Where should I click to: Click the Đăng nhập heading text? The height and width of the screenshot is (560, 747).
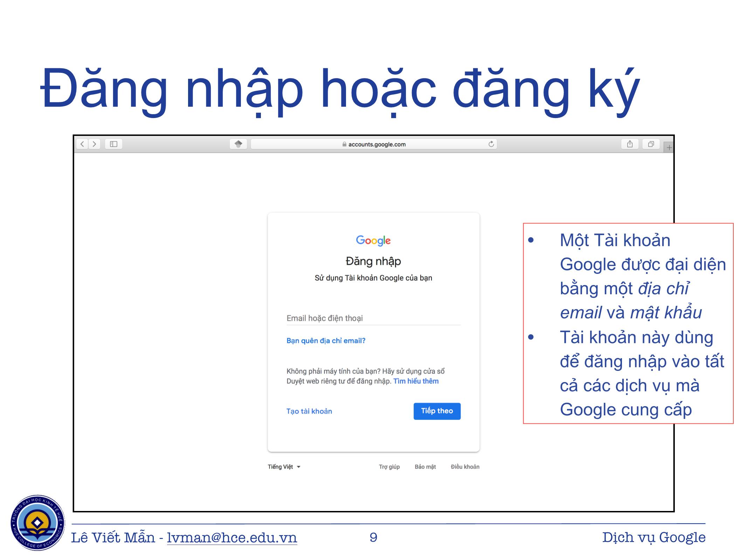pos(373,261)
